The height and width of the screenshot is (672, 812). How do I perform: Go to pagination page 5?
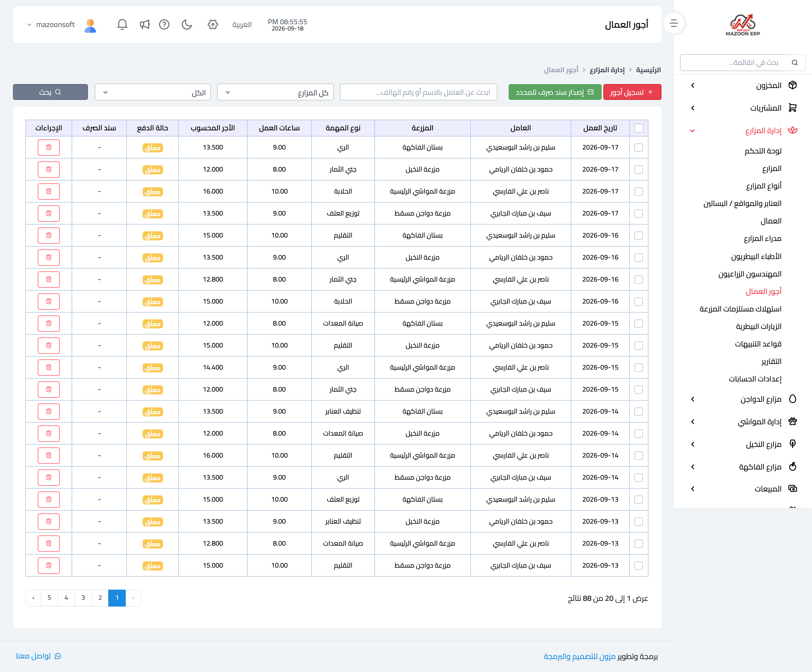click(49, 598)
